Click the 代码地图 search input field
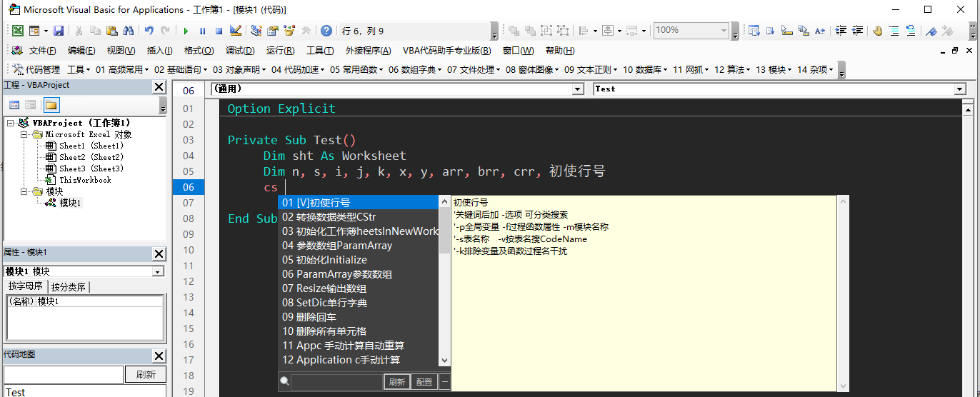 coord(64,374)
